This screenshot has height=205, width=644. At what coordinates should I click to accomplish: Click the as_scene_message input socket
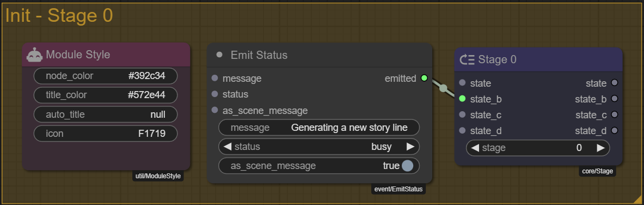click(215, 110)
